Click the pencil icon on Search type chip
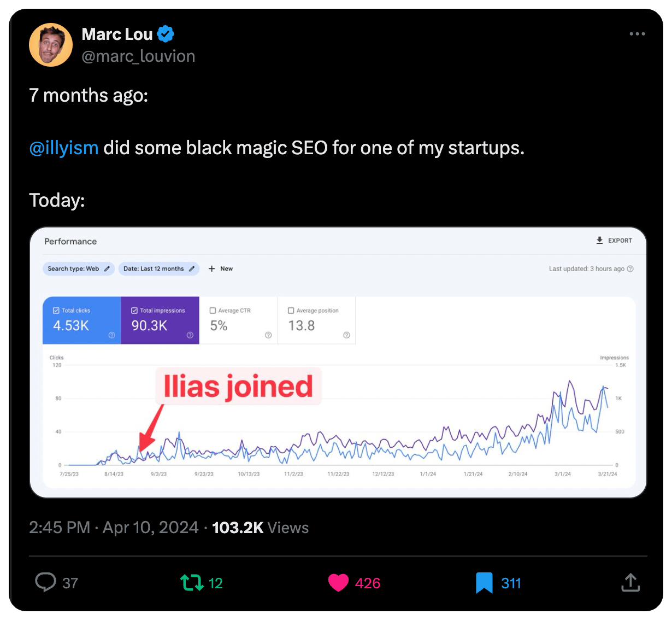672x620 pixels. coord(105,268)
